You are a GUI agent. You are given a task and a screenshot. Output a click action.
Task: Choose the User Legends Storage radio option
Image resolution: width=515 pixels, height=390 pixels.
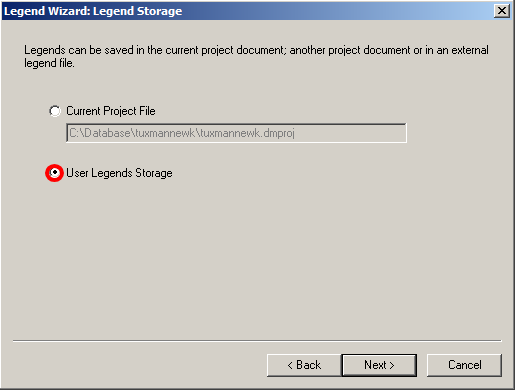[55, 173]
